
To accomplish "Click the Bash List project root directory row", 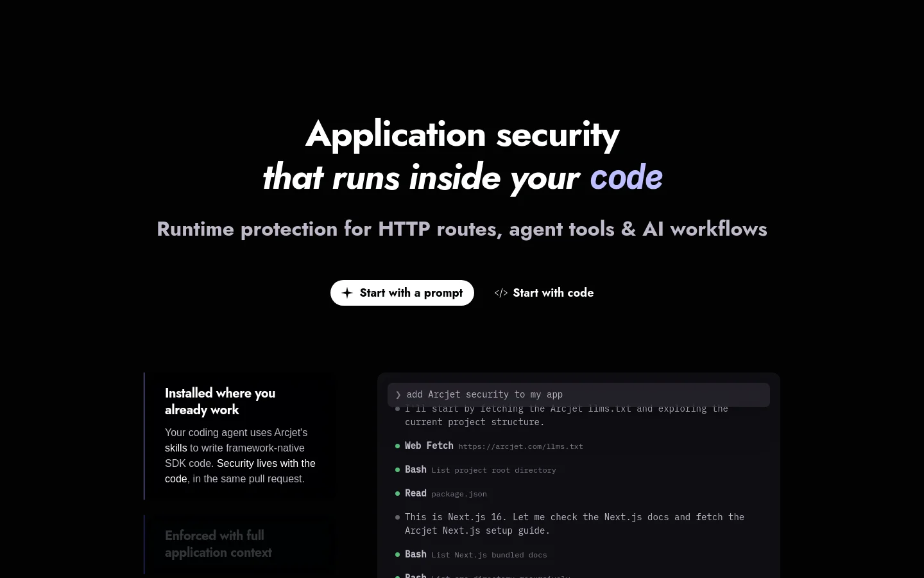I will point(475,469).
